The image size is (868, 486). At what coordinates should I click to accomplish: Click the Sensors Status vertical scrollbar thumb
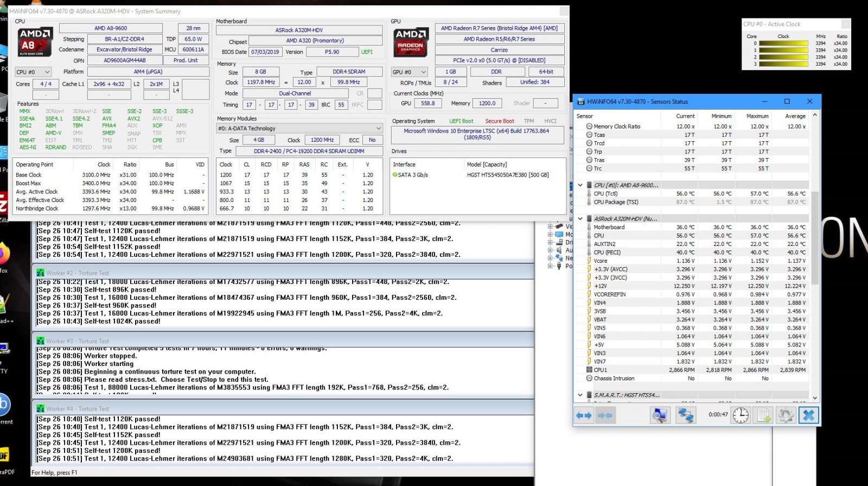point(814,237)
